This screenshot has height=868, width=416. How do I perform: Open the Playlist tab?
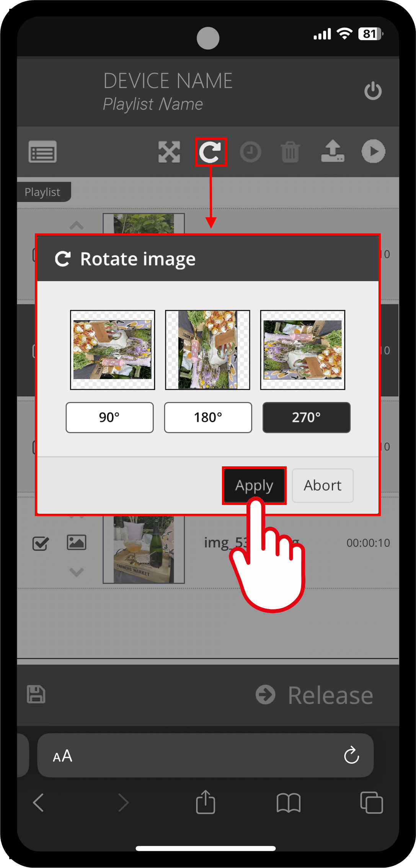coord(44,192)
